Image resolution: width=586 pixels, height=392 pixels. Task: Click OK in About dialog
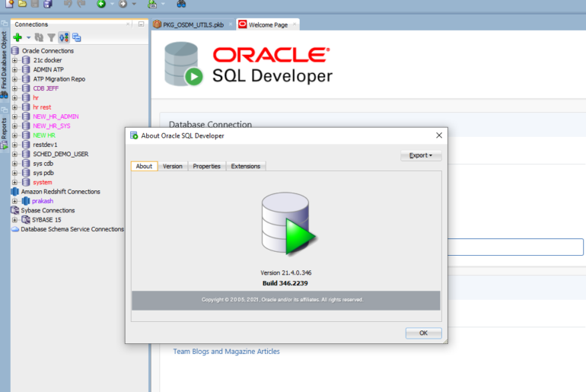423,333
